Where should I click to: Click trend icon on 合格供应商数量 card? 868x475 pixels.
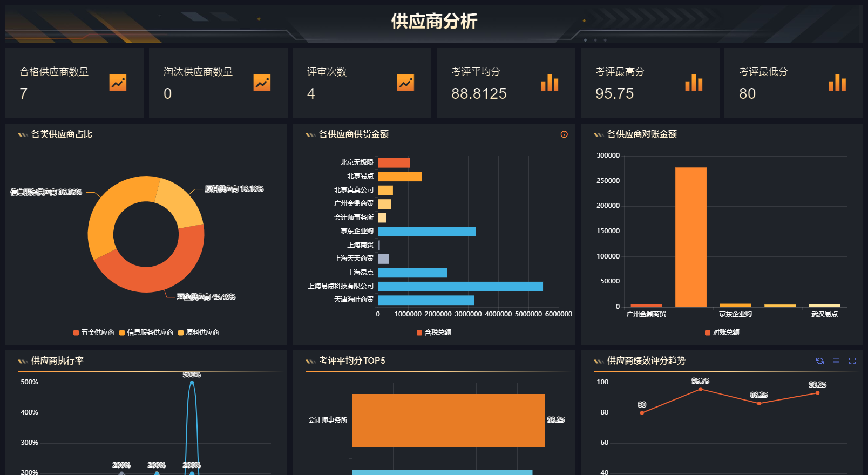pos(118,83)
